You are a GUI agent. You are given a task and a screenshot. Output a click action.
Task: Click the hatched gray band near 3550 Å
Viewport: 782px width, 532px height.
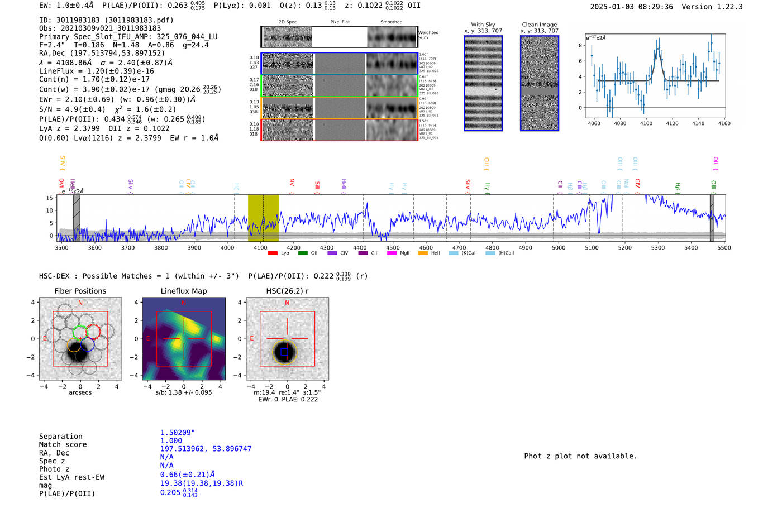(x=77, y=218)
